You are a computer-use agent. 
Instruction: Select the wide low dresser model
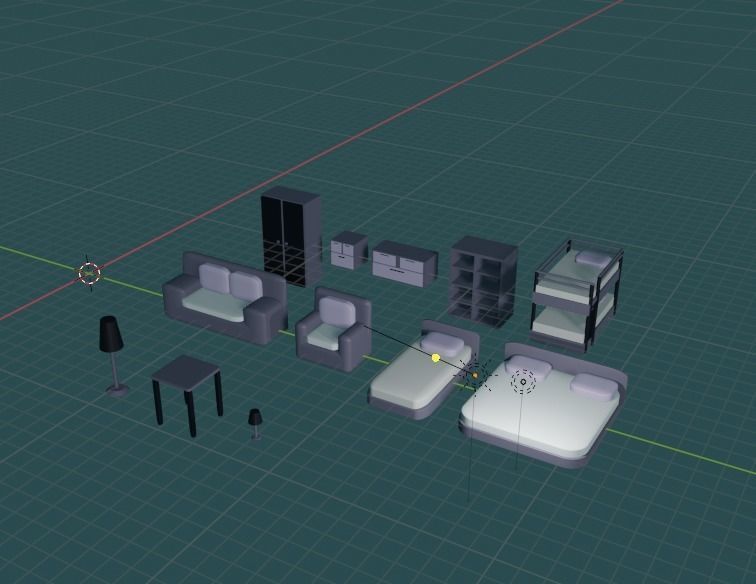tap(405, 263)
